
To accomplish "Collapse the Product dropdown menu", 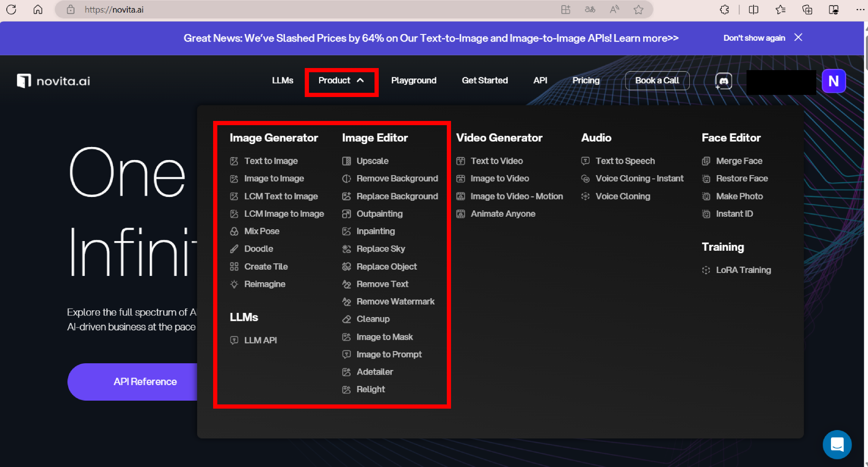I will tap(341, 81).
